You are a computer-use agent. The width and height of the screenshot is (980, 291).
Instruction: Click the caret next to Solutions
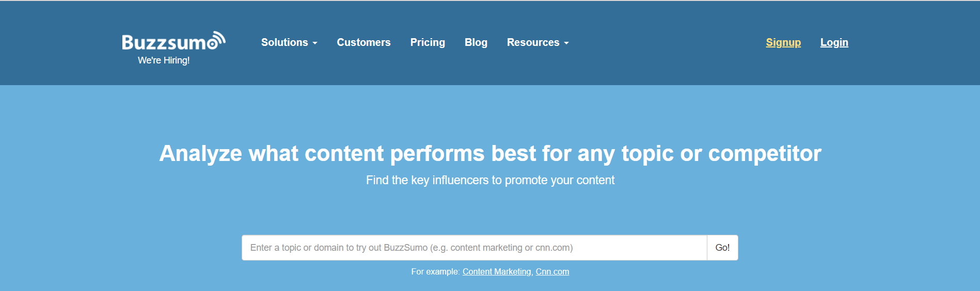click(315, 43)
